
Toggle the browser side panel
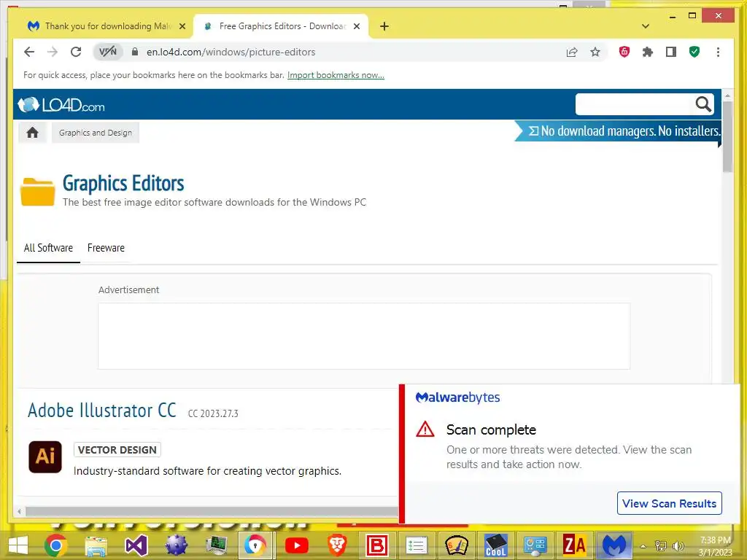point(671,52)
